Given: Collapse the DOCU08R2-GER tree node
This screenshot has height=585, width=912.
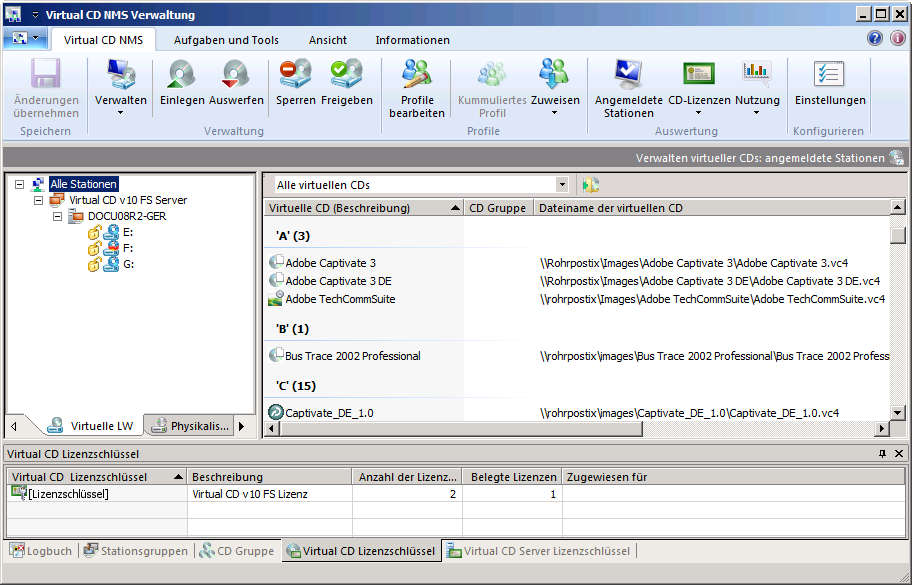Looking at the screenshot, I should pyautogui.click(x=57, y=216).
